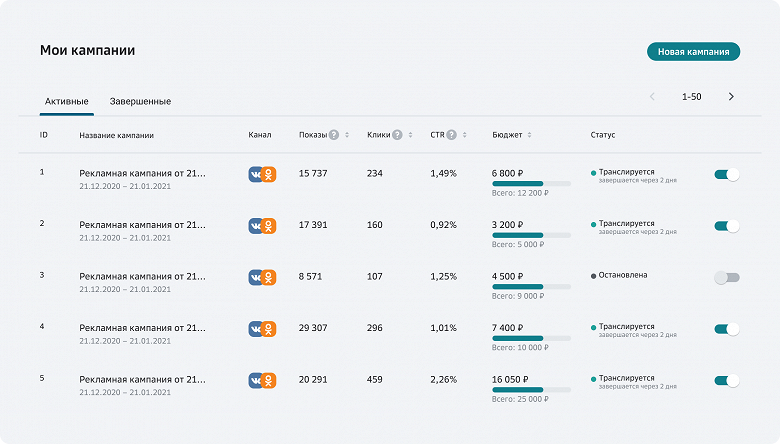Sort by Бюджет column arrows
Viewport: 780px width, 444px height.
pyautogui.click(x=529, y=135)
